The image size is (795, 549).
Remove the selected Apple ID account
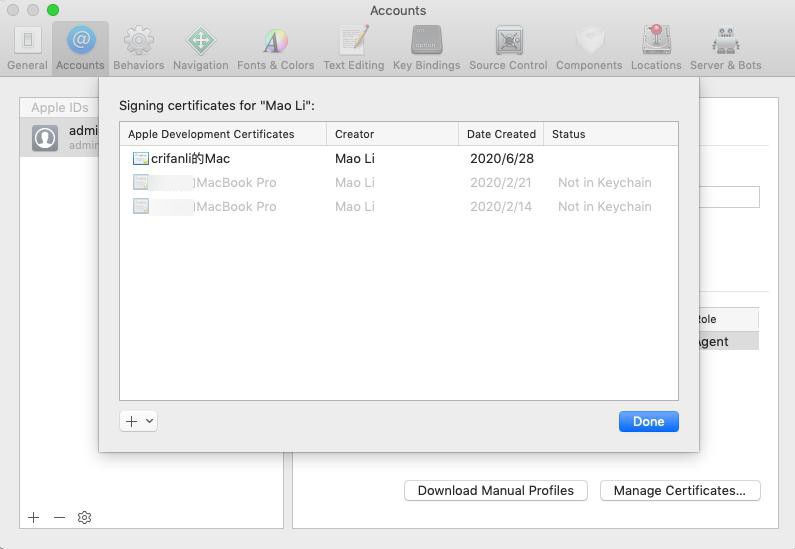[59, 517]
